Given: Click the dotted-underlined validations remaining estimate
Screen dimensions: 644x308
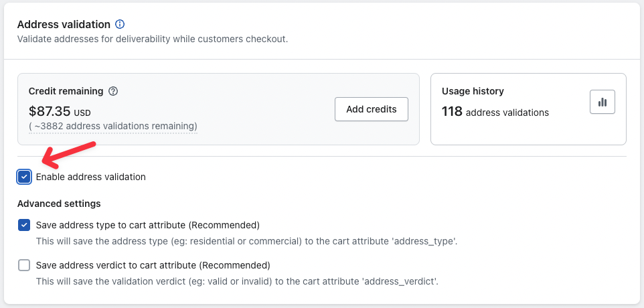Looking at the screenshot, I should (x=112, y=126).
